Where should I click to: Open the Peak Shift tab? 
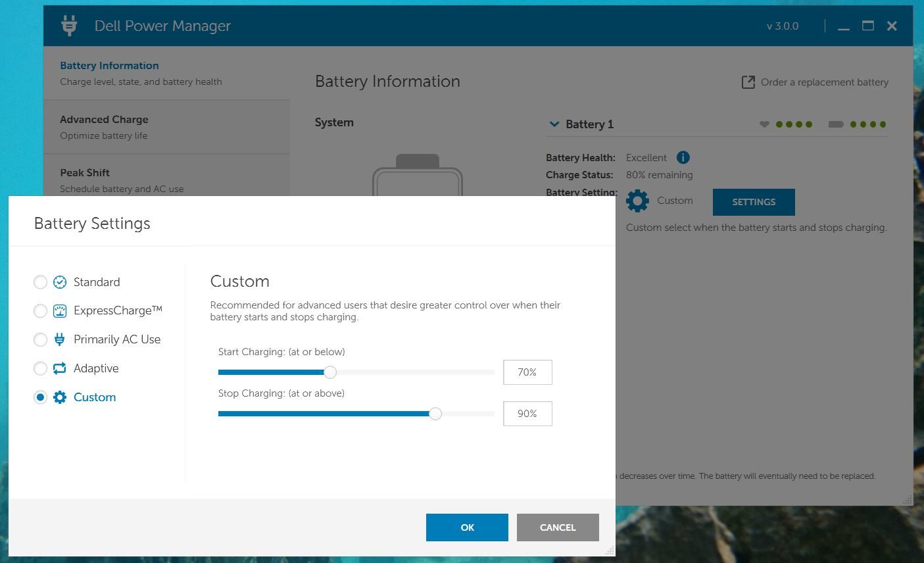click(x=167, y=176)
